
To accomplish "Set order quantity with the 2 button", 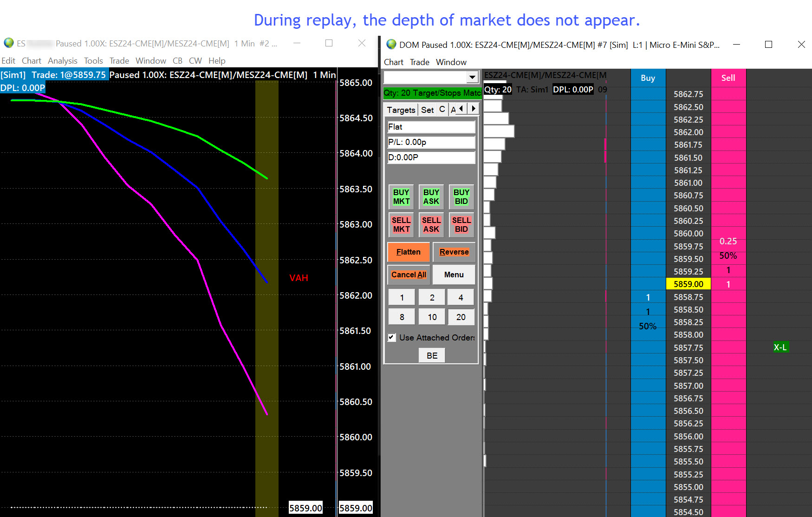I will coord(432,297).
